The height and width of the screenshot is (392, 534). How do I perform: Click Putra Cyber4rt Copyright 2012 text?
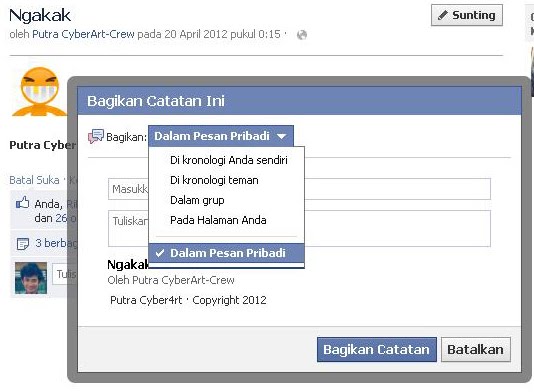point(188,300)
